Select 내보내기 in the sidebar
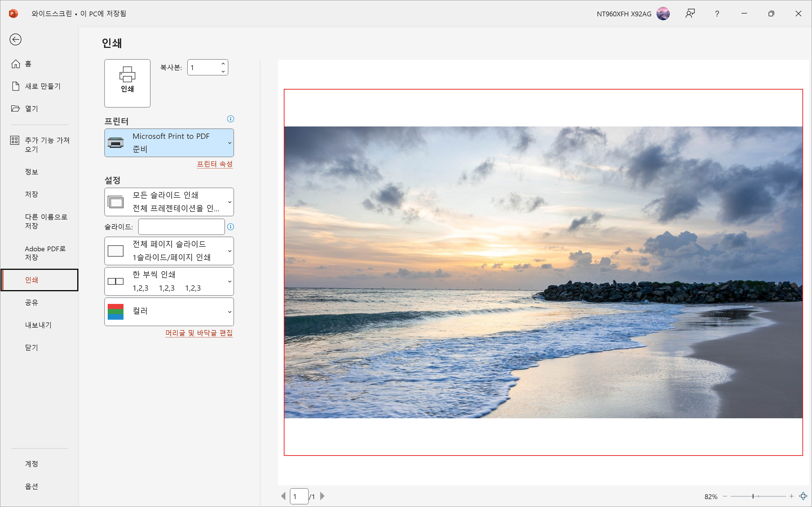The image size is (812, 507). coord(38,325)
